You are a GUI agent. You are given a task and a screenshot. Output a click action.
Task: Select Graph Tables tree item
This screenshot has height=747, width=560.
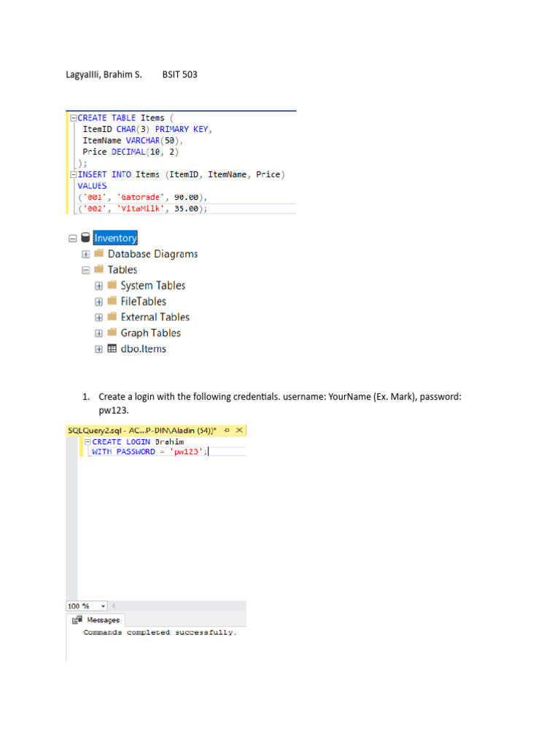click(150, 333)
